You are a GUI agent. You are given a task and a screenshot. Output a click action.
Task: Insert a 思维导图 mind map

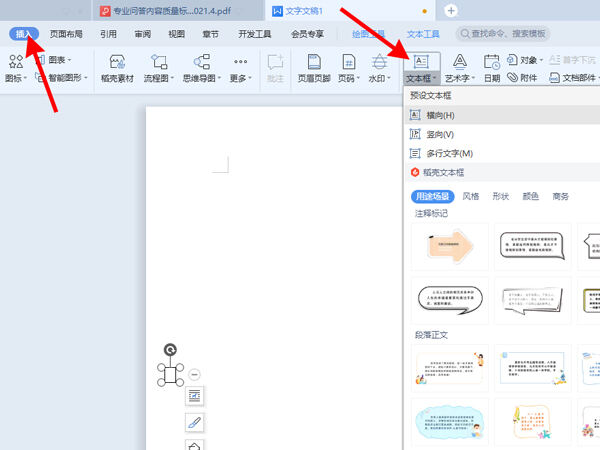click(x=203, y=67)
